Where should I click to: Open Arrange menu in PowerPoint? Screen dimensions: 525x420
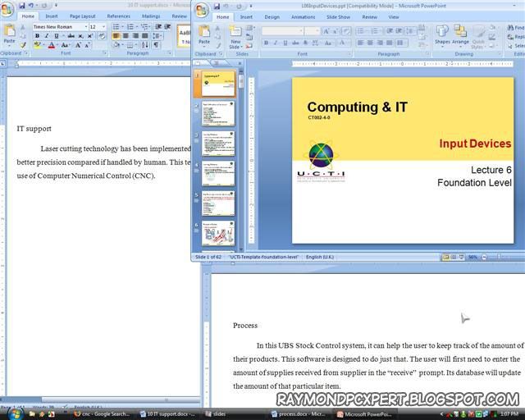coord(460,36)
